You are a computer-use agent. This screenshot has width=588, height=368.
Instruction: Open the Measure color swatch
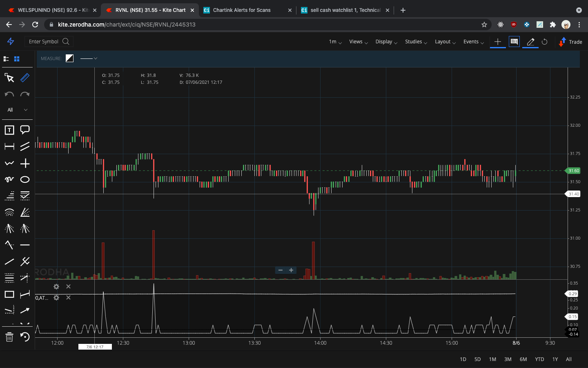[x=69, y=58]
